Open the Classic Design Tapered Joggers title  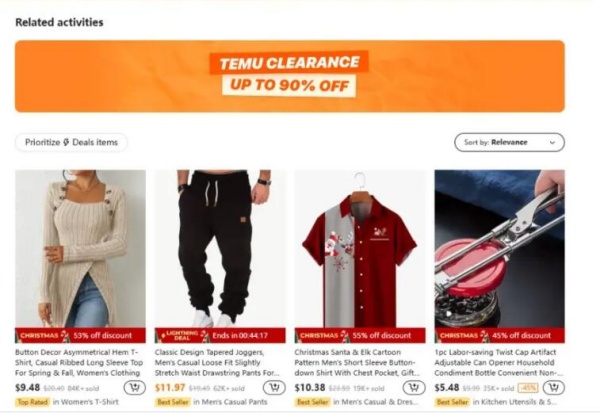tap(217, 362)
